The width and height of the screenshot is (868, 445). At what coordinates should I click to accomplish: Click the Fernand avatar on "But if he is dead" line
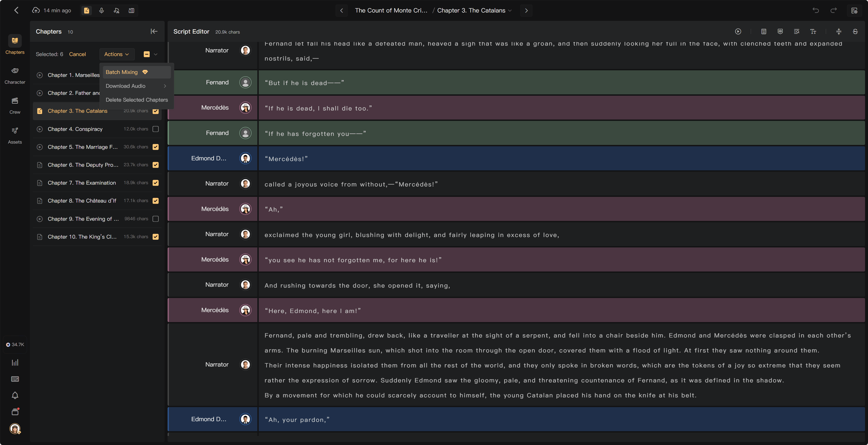coord(245,82)
